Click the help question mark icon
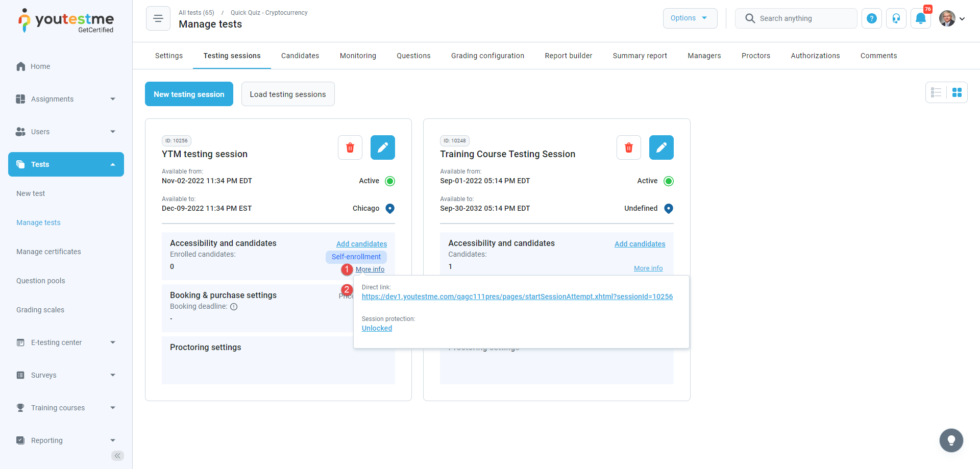Viewport: 980px width, 469px height. click(x=872, y=18)
